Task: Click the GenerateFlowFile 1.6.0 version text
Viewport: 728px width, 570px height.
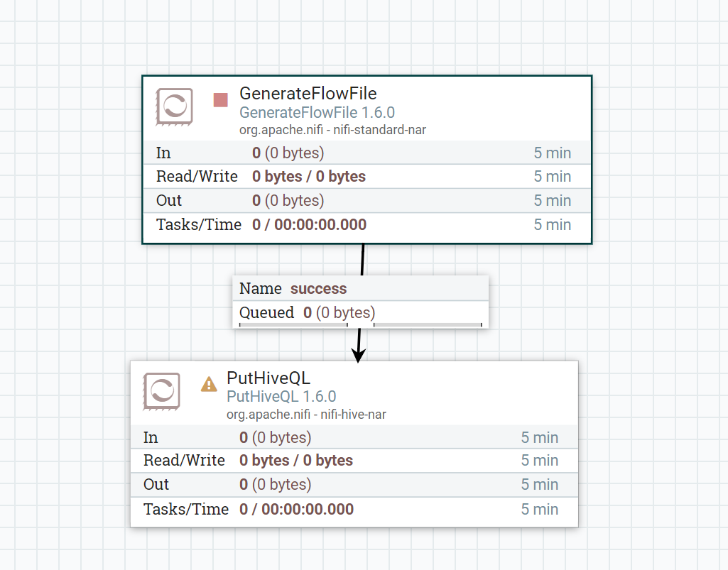Action: (317, 112)
